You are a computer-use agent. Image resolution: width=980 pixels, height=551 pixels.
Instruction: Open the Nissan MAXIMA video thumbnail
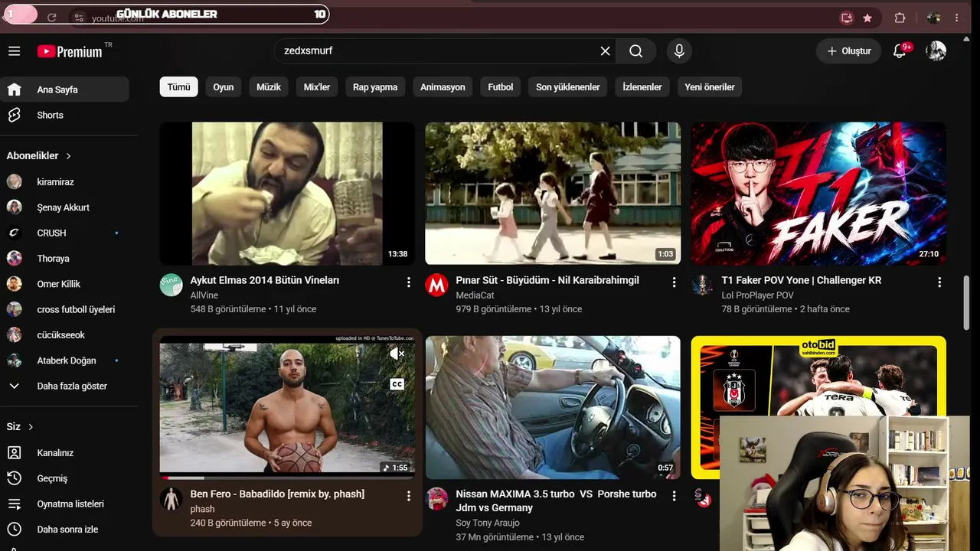553,408
